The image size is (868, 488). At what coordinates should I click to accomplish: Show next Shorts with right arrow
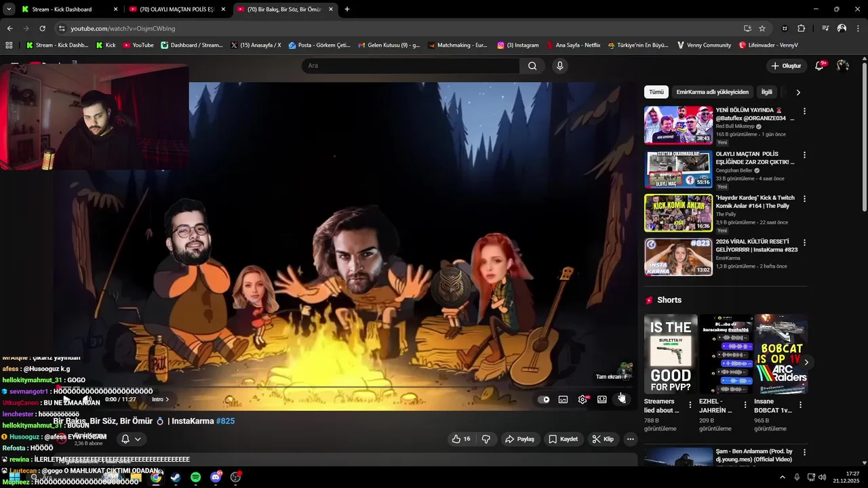coord(806,363)
